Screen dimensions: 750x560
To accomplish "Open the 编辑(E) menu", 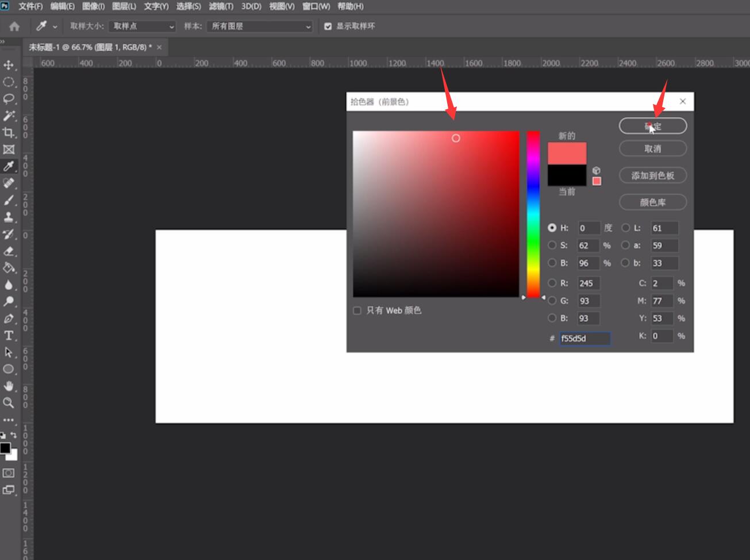I will [62, 6].
